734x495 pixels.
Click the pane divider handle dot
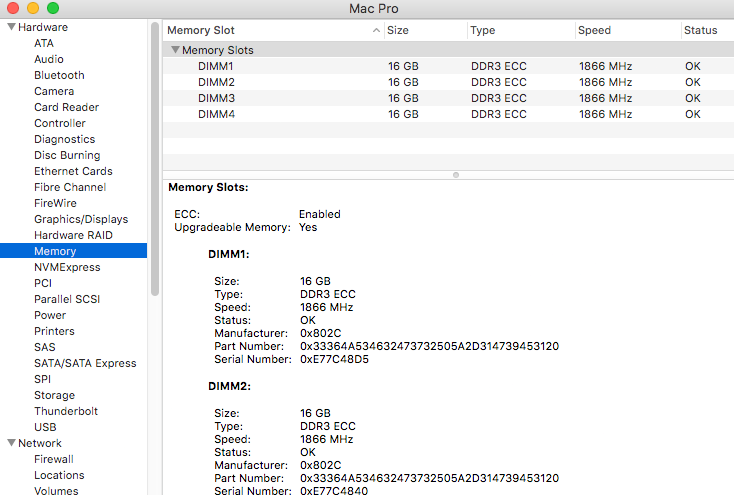pos(456,175)
